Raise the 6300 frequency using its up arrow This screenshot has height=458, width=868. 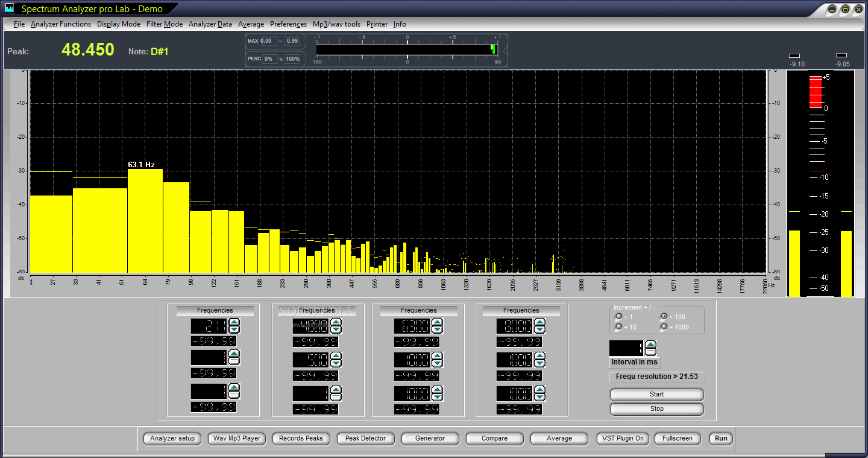437,322
